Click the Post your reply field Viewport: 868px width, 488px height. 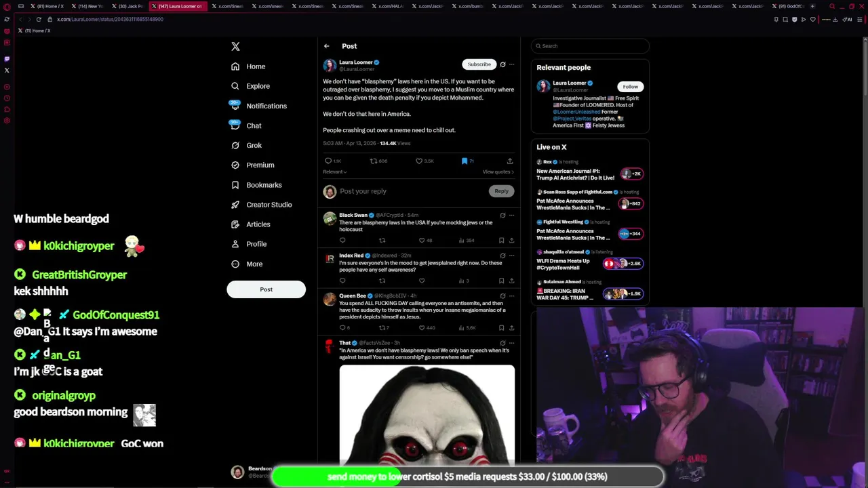pos(411,191)
